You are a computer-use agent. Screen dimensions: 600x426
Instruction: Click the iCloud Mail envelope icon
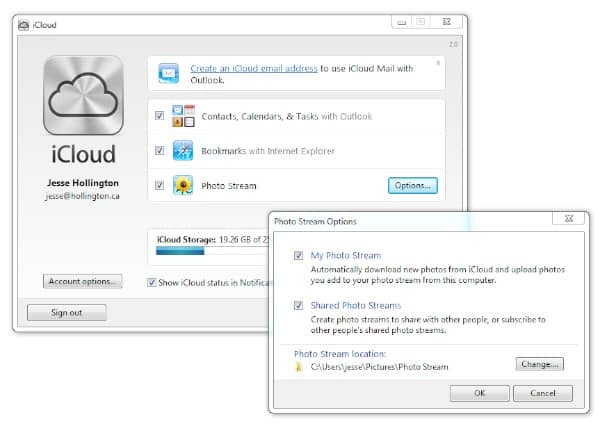click(167, 73)
